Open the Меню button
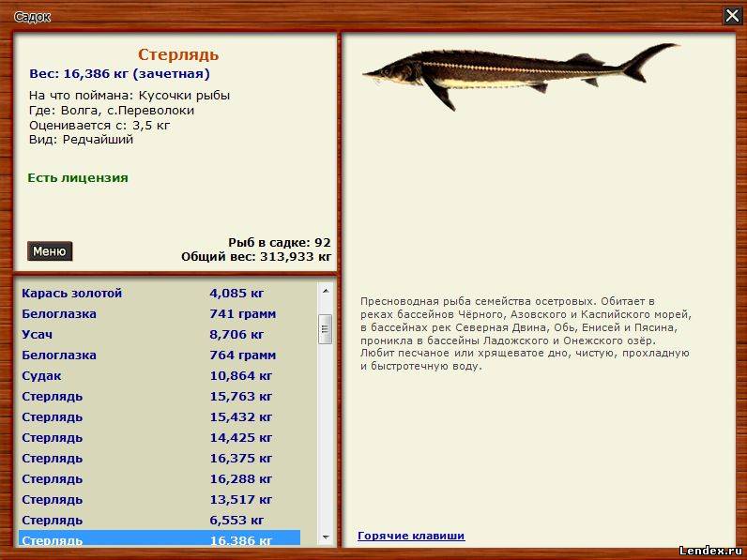Viewport: 747px width, 560px height. pos(50,251)
